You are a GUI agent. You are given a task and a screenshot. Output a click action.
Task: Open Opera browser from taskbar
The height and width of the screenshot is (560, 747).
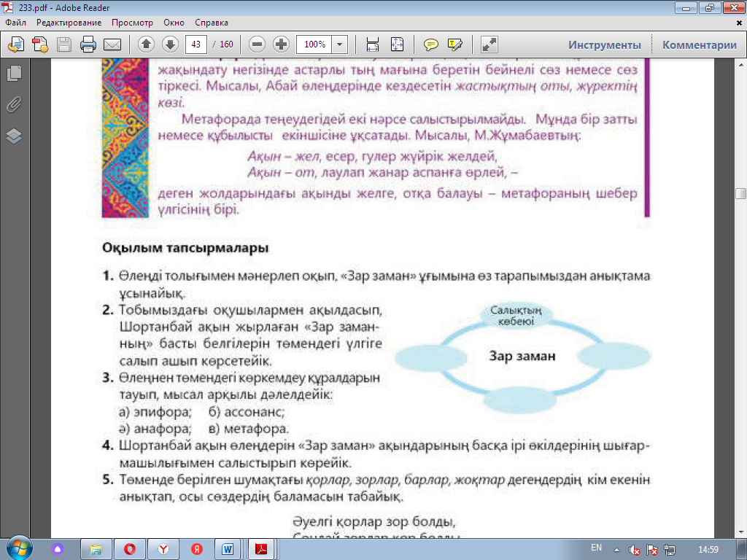(130, 550)
